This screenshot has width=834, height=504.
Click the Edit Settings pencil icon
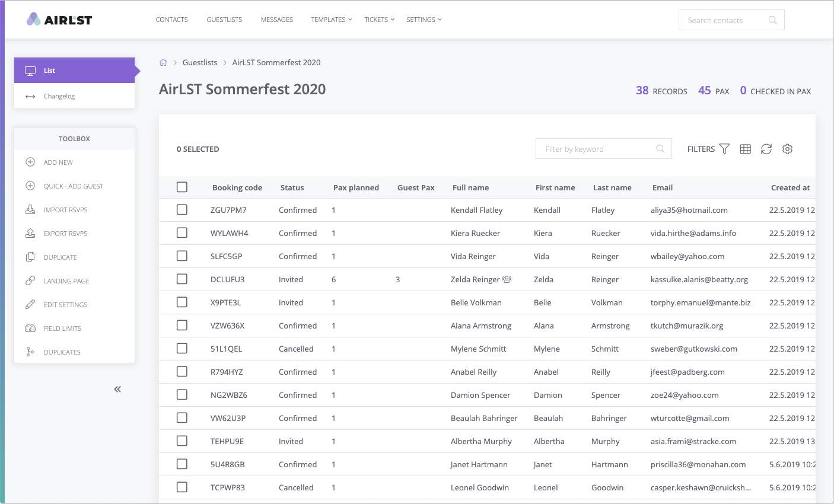30,304
